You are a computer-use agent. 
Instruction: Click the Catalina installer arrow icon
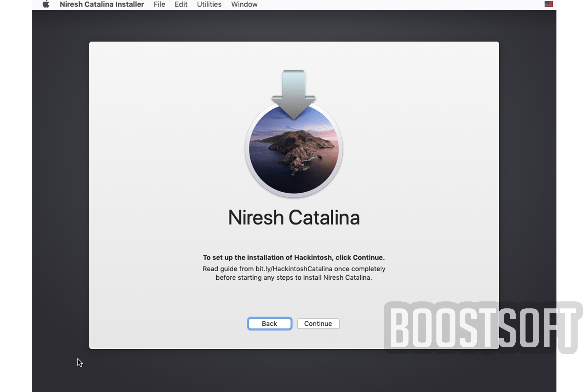click(294, 133)
